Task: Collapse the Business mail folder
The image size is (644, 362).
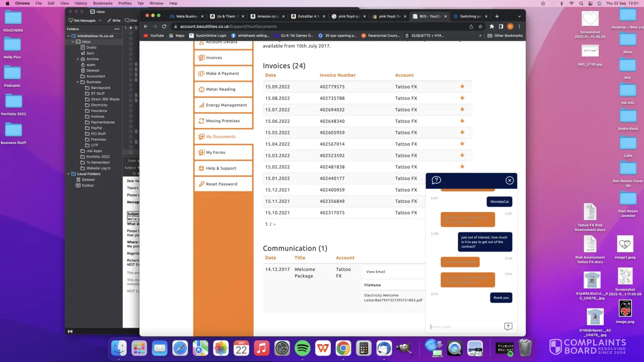Action: [x=78, y=82]
